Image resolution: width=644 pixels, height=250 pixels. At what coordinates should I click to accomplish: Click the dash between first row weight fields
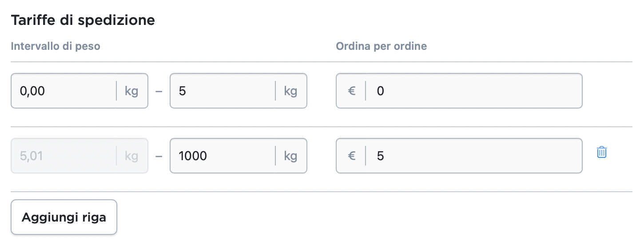159,91
